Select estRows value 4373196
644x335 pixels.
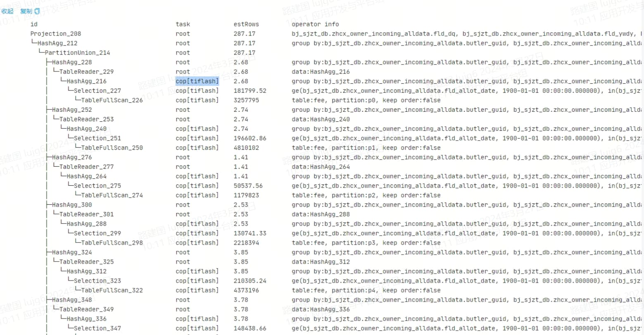(x=246, y=290)
